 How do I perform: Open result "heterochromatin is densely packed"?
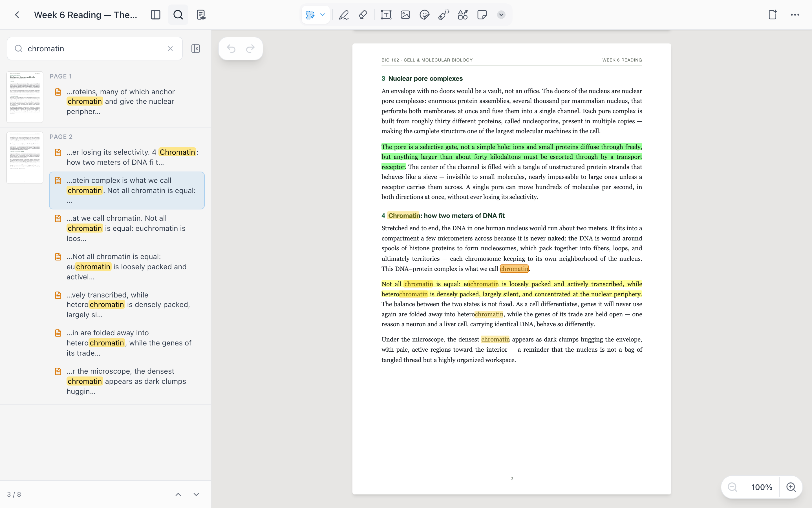(x=127, y=305)
